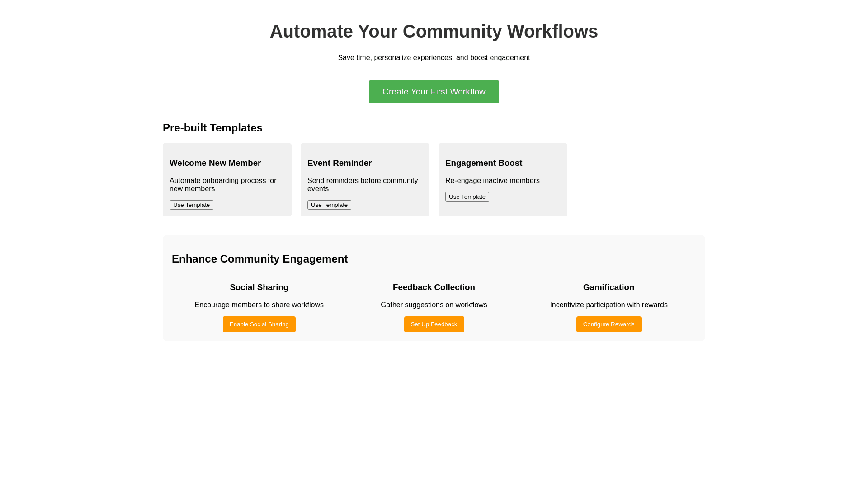868x488 pixels.
Task: Click the Event Reminder card heading
Action: 340,163
